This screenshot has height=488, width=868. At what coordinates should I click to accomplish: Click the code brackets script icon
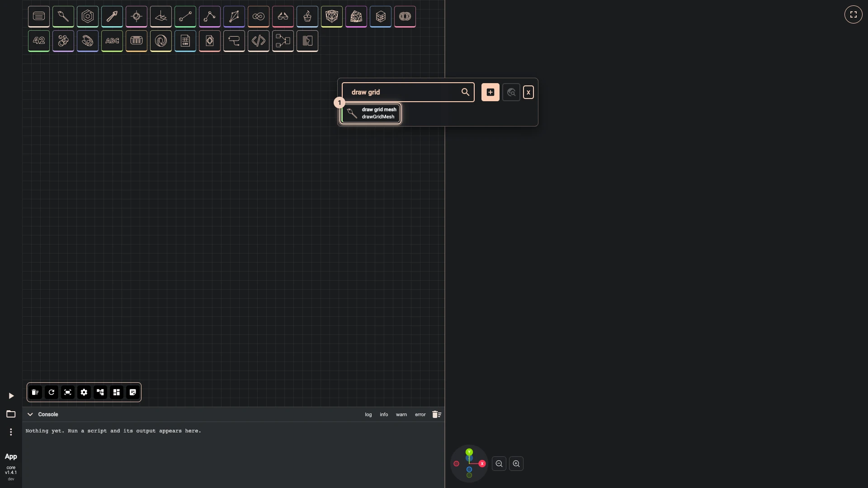pyautogui.click(x=259, y=41)
